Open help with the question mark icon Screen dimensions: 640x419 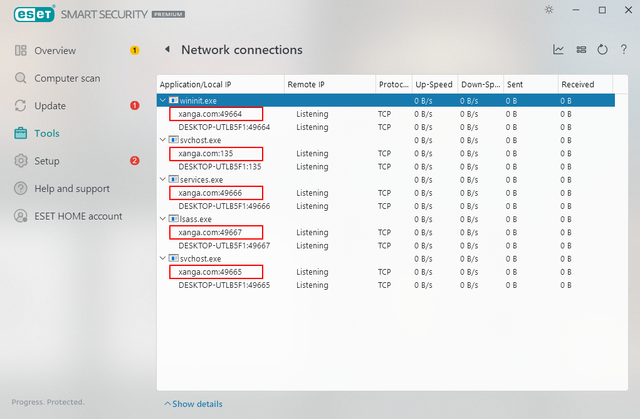click(624, 49)
